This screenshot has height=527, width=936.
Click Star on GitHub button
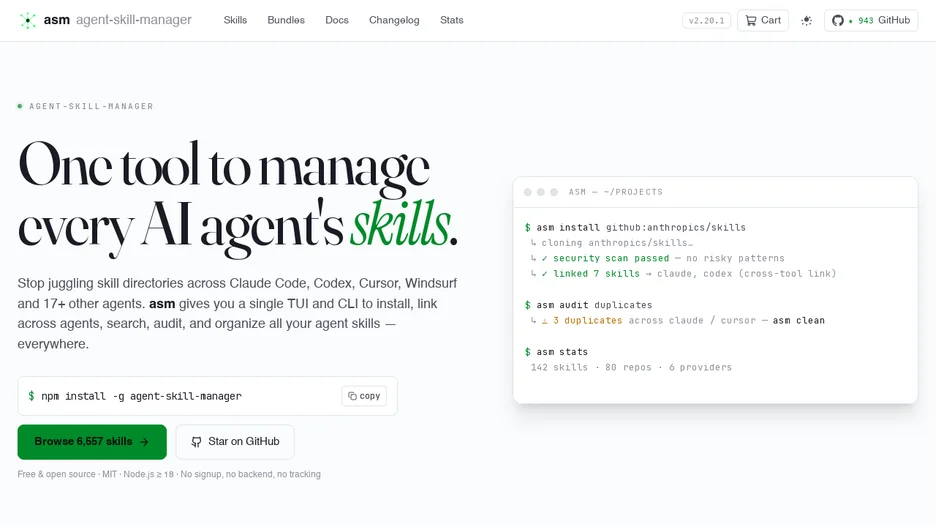point(235,442)
